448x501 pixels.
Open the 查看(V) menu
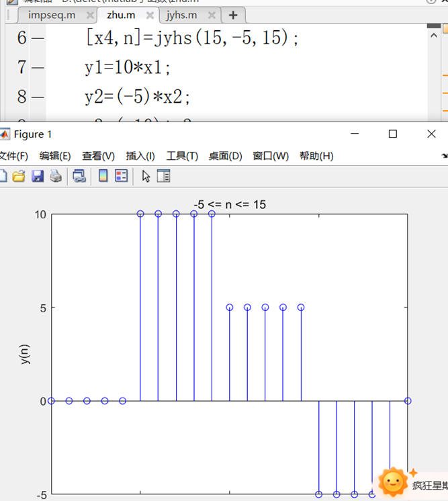click(x=98, y=156)
